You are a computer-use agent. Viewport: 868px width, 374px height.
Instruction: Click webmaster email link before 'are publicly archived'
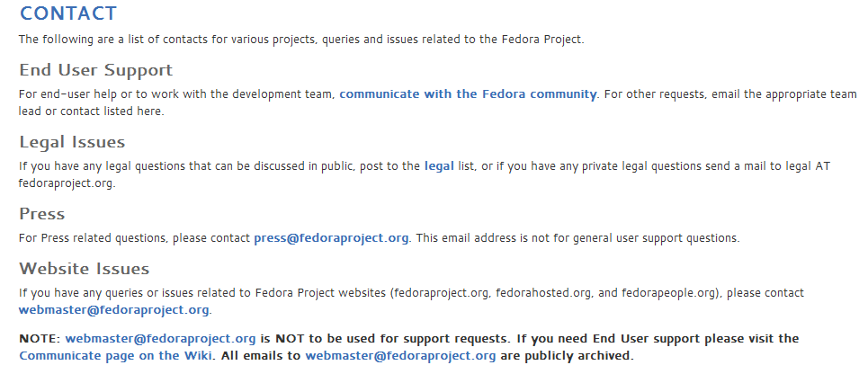(400, 356)
